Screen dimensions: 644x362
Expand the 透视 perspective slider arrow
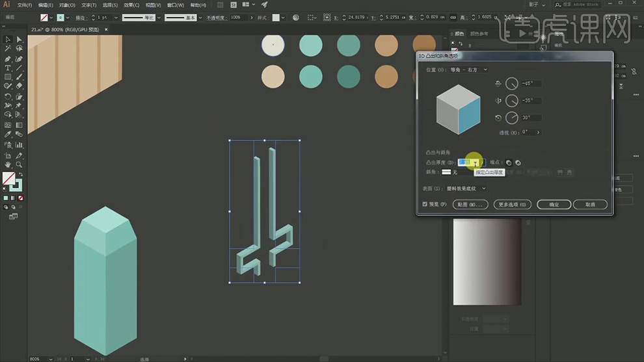click(x=539, y=132)
